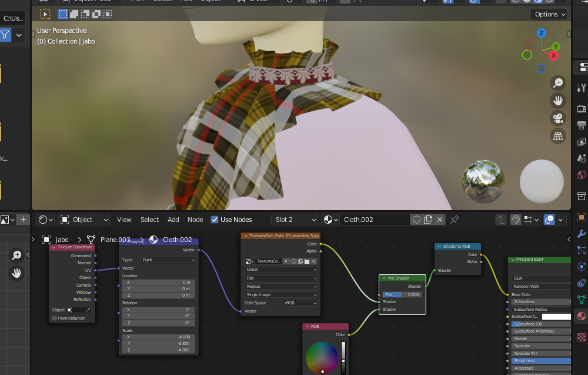Viewport: 588px width, 375px height.
Task: Click the plus add button left panel
Action: click(23, 219)
